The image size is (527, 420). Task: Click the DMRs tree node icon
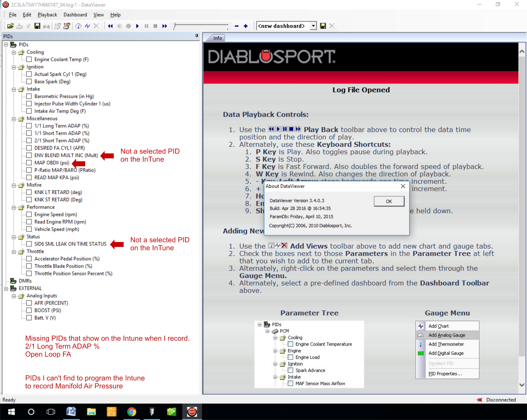pyautogui.click(x=13, y=281)
